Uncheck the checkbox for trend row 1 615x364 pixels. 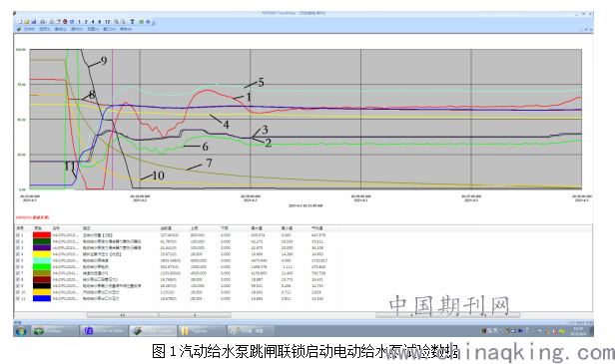[x=18, y=235]
